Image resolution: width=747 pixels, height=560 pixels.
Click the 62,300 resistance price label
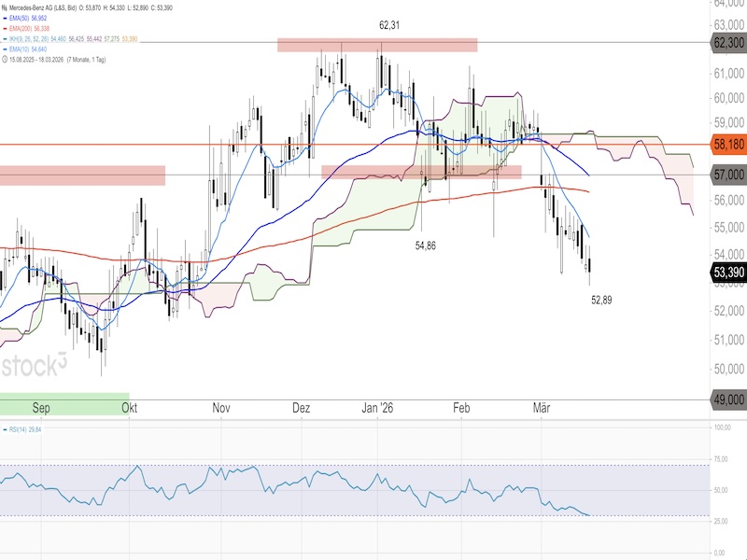[726, 43]
